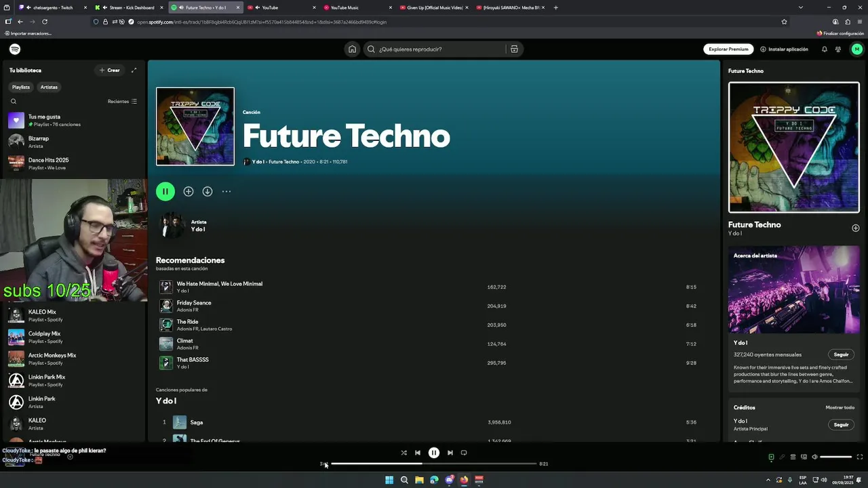This screenshot has width=868, height=488.
Task: Switch to the Given Up Official Music Video tab
Action: pos(433,7)
